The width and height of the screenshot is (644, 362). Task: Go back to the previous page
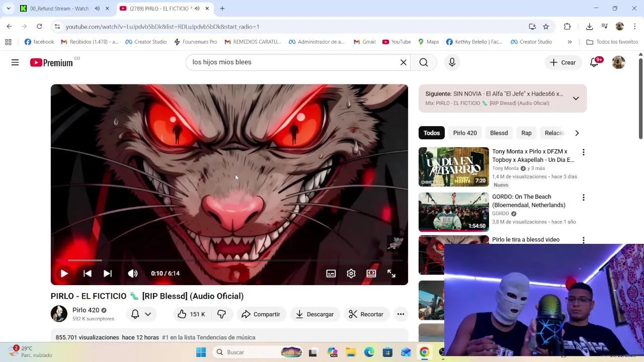click(x=10, y=27)
